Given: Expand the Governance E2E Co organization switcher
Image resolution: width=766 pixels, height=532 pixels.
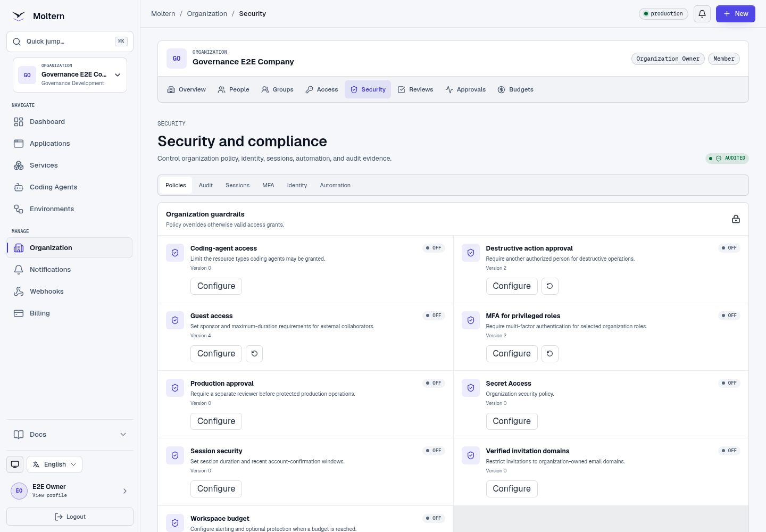Looking at the screenshot, I should coord(70,75).
